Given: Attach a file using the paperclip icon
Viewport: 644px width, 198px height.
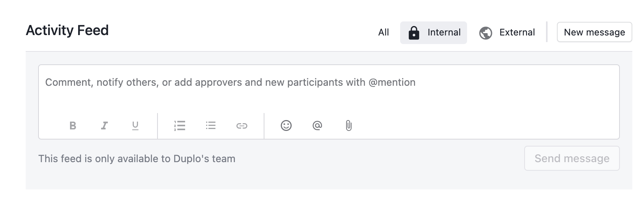Looking at the screenshot, I should [349, 126].
